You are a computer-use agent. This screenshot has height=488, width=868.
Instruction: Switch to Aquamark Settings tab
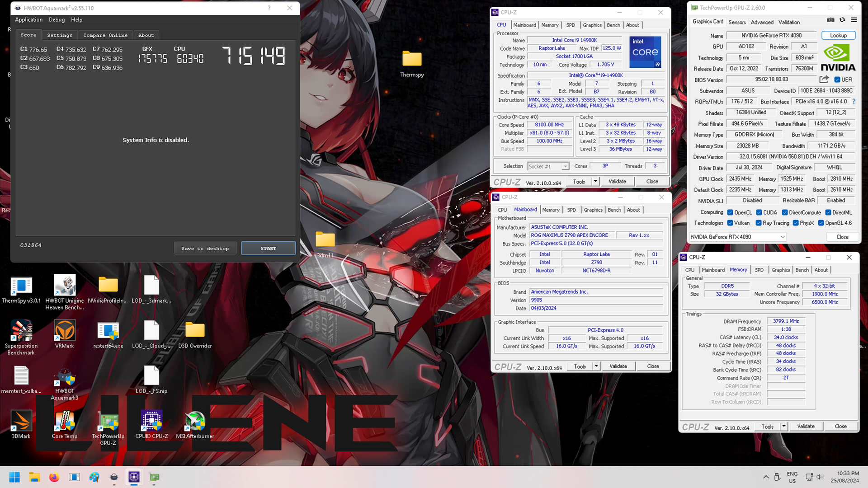coord(60,35)
